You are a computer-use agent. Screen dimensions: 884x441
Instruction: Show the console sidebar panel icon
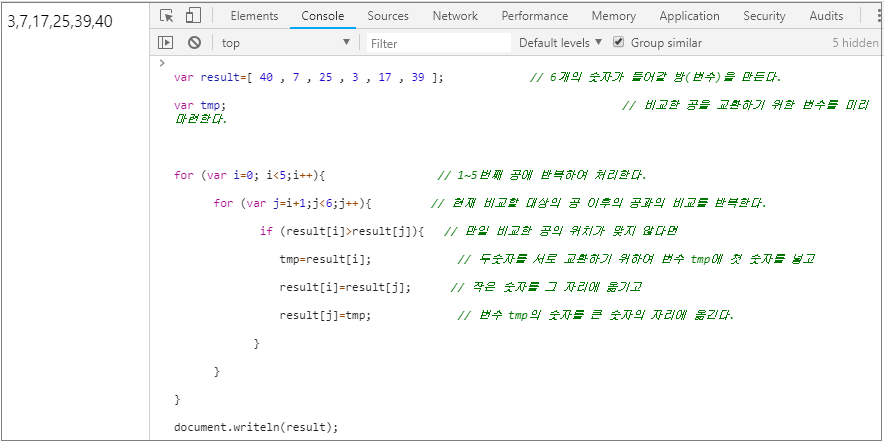[165, 42]
